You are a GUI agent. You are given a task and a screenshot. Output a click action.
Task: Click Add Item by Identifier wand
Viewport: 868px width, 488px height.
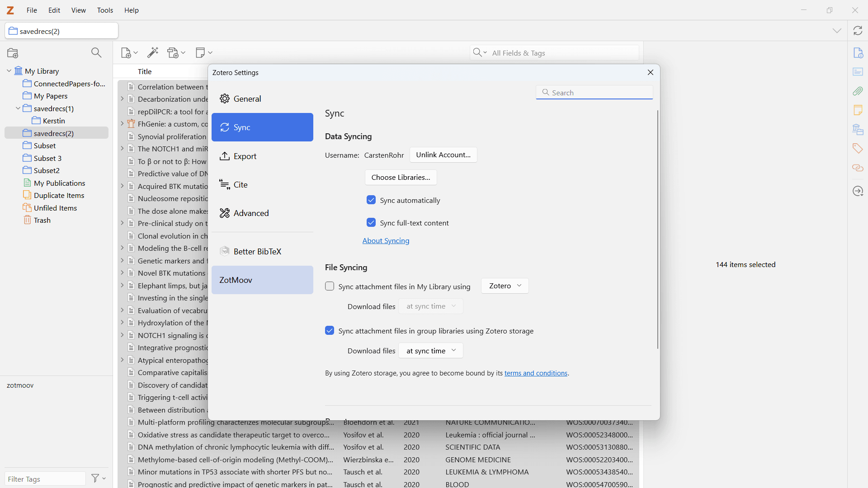pyautogui.click(x=153, y=53)
